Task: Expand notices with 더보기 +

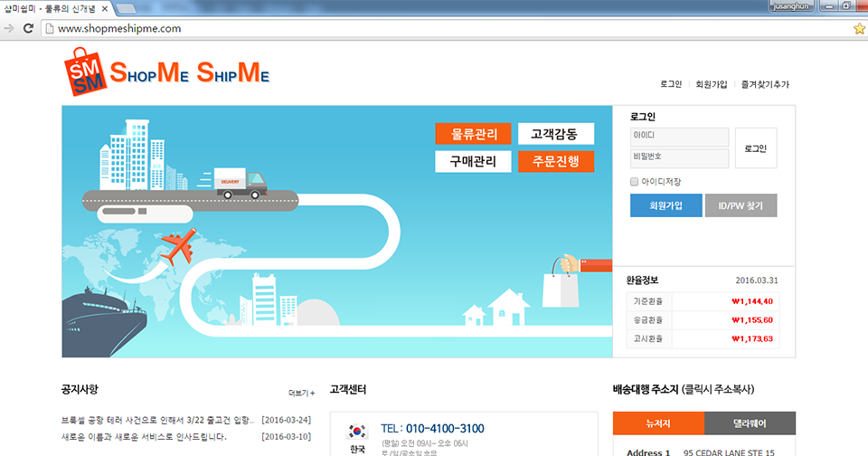Action: (x=301, y=394)
